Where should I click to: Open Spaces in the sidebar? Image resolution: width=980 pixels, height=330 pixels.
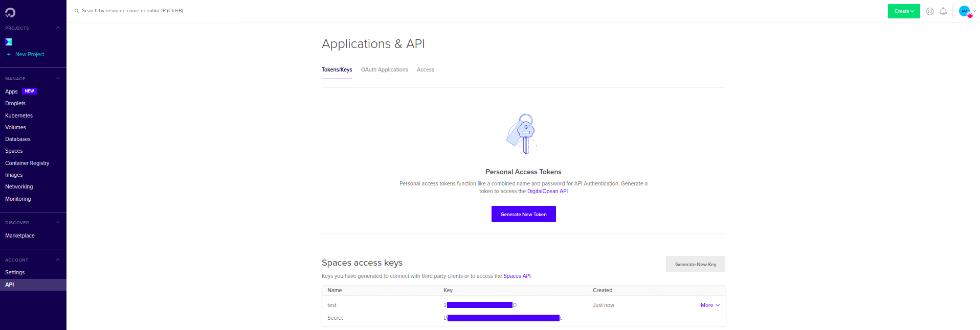[14, 151]
